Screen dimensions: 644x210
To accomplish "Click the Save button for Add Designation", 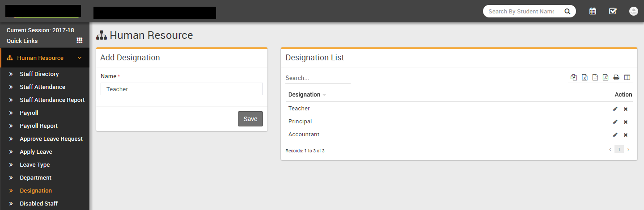I will [250, 119].
